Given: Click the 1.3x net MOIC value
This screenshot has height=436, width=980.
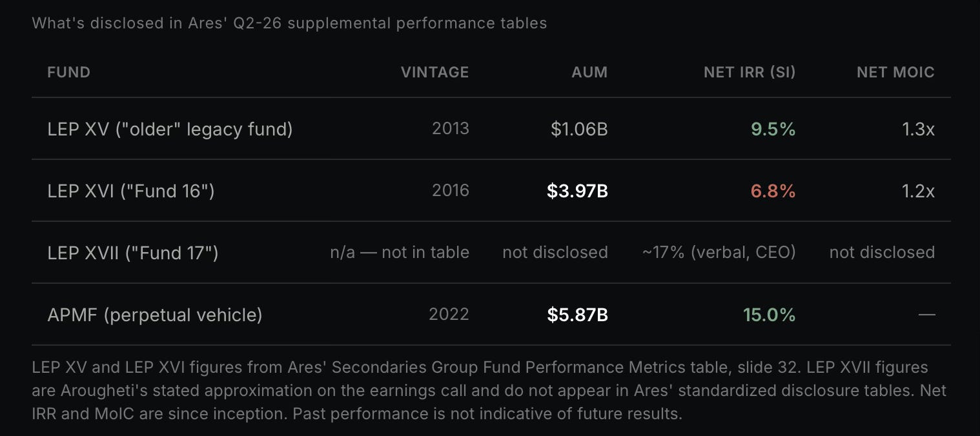Looking at the screenshot, I should click(918, 130).
